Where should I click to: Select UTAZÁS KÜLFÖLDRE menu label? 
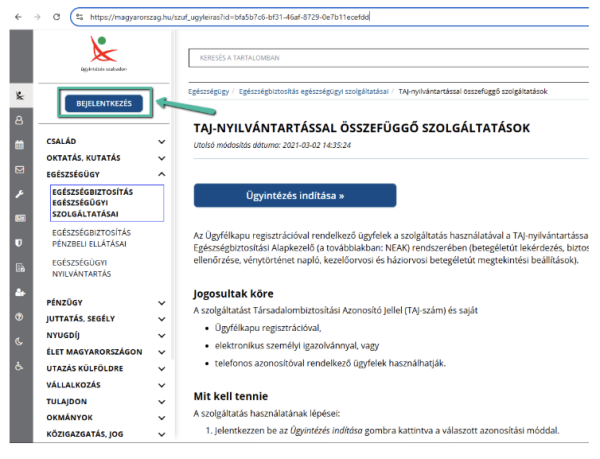pos(85,368)
